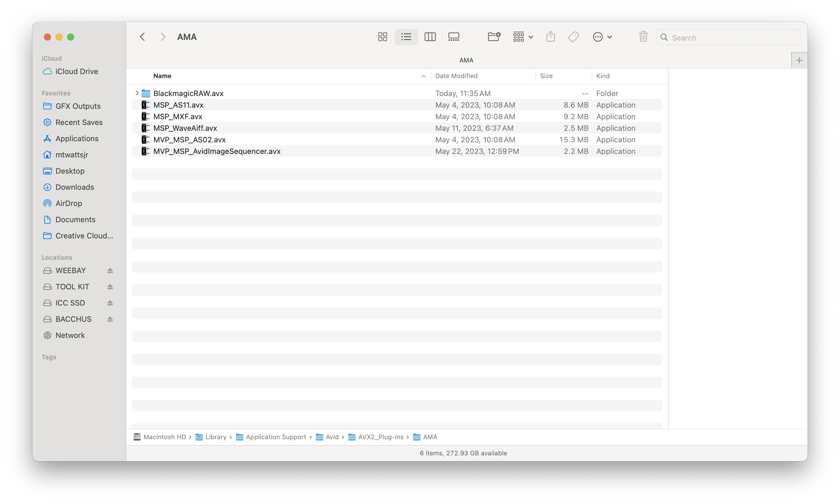Open iCloud Drive in sidebar
This screenshot has height=504, width=840.
point(76,71)
